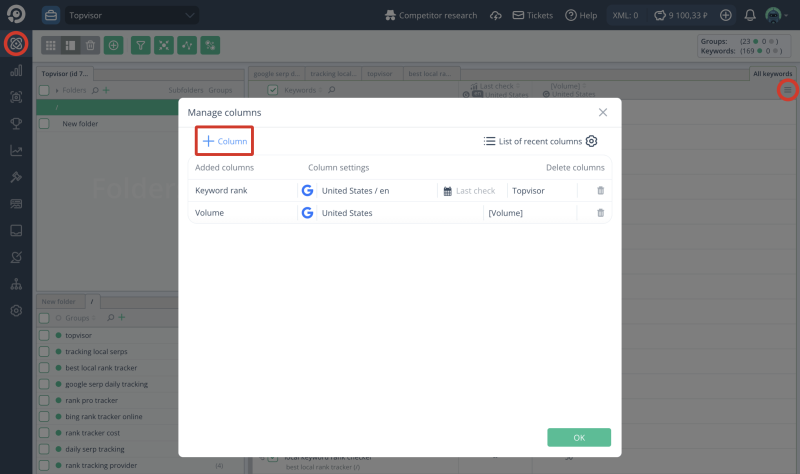The image size is (800, 474).
Task: Switch to tracking local... tab
Action: coord(333,73)
